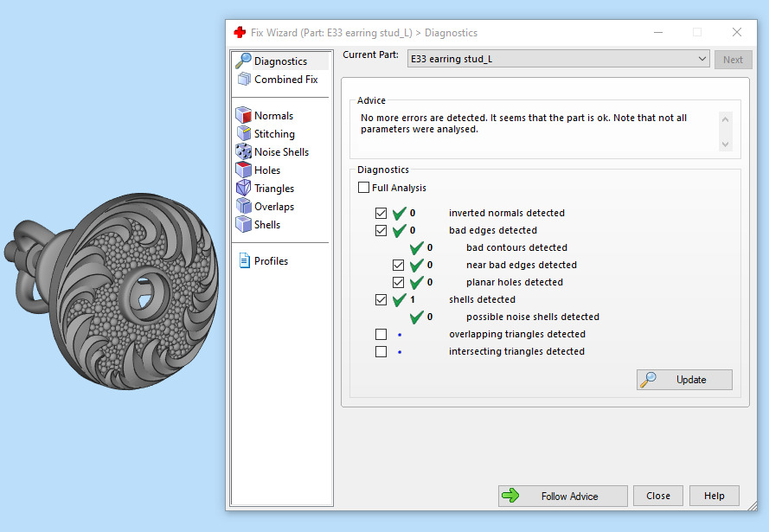Screen dimensions: 769x532
Task: Click Follow Advice button
Action: (x=563, y=496)
